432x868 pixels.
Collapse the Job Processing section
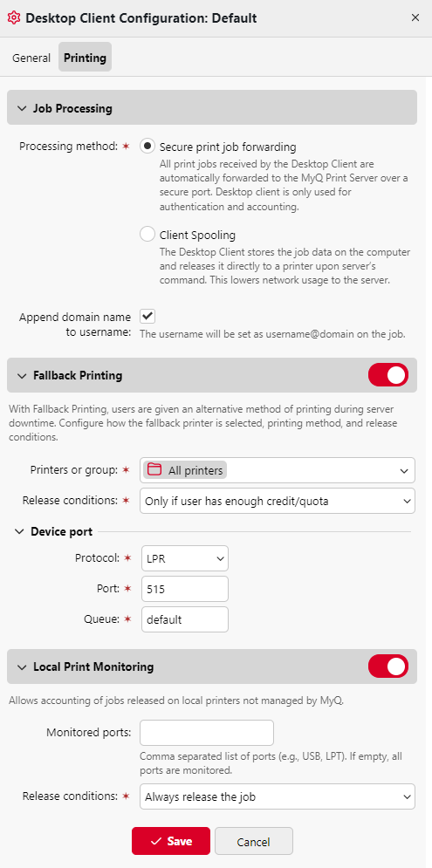coord(22,108)
